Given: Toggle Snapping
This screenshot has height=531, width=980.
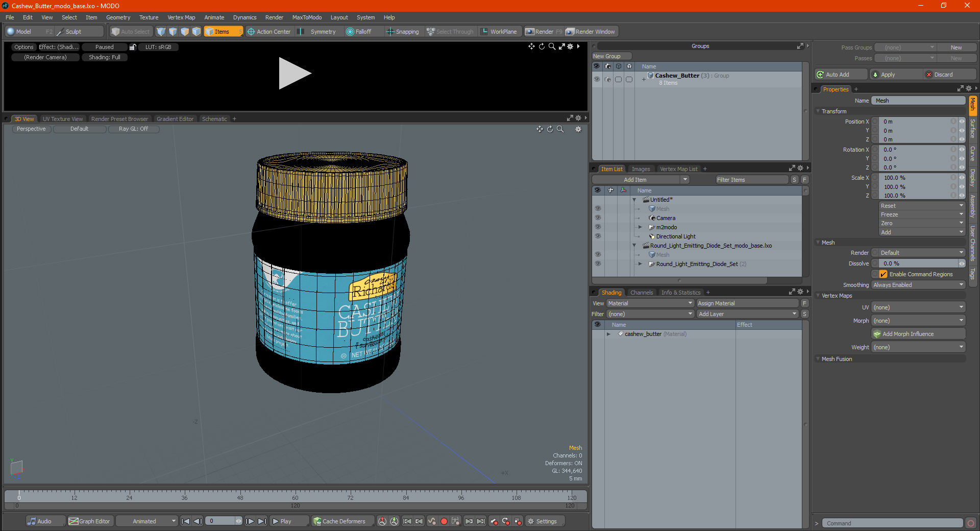Looking at the screenshot, I should pyautogui.click(x=403, y=32).
